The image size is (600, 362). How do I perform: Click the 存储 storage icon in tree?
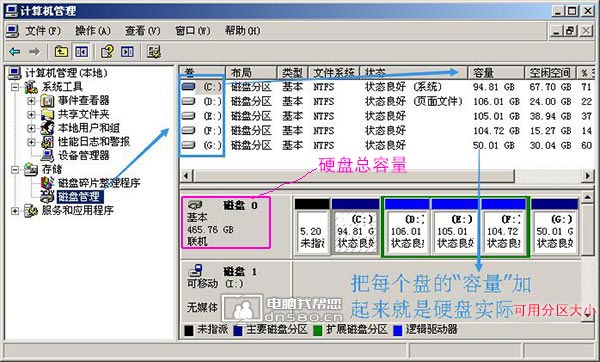click(x=31, y=169)
